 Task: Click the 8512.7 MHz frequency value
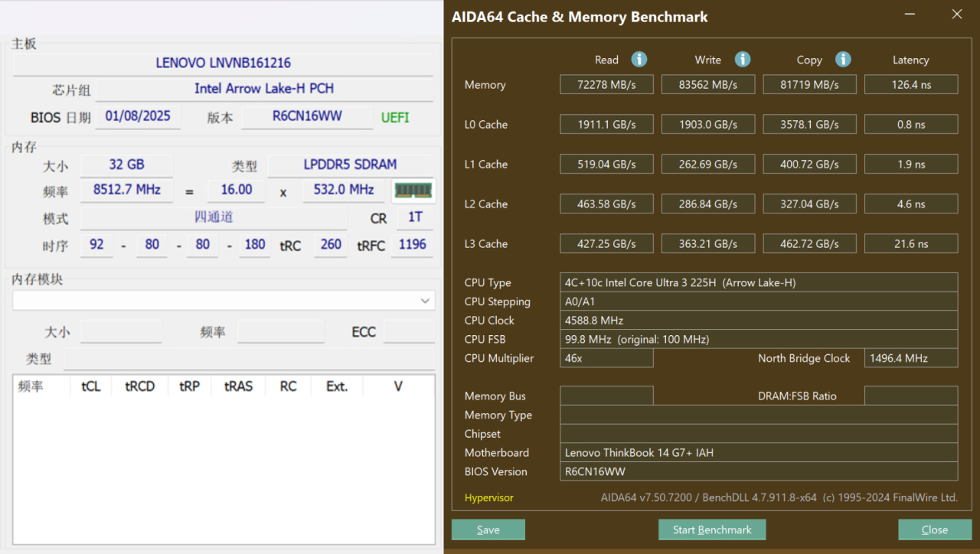pos(127,190)
